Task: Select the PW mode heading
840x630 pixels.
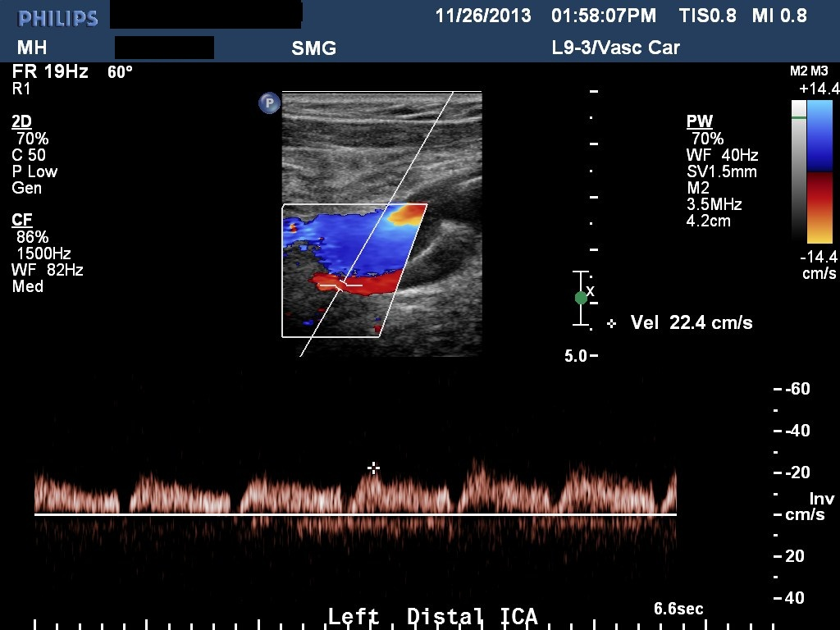Action: pyautogui.click(x=699, y=122)
